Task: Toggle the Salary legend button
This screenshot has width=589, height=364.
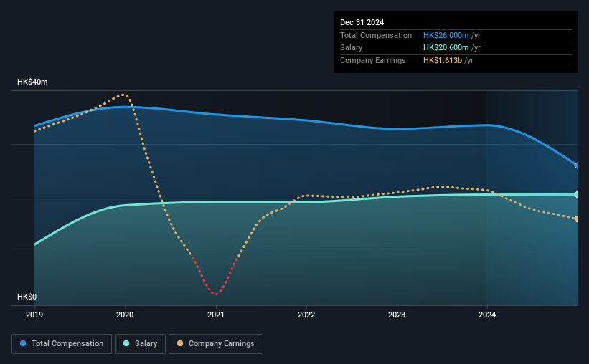Action: (x=140, y=344)
